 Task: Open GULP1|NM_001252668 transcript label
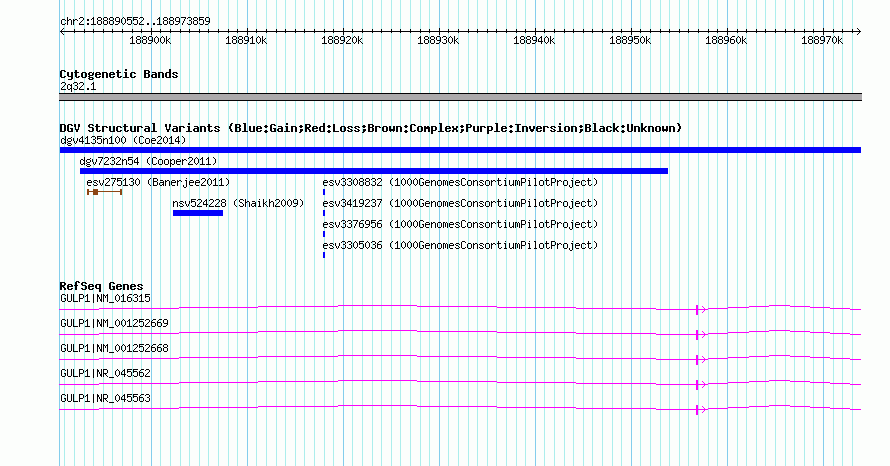tap(115, 349)
